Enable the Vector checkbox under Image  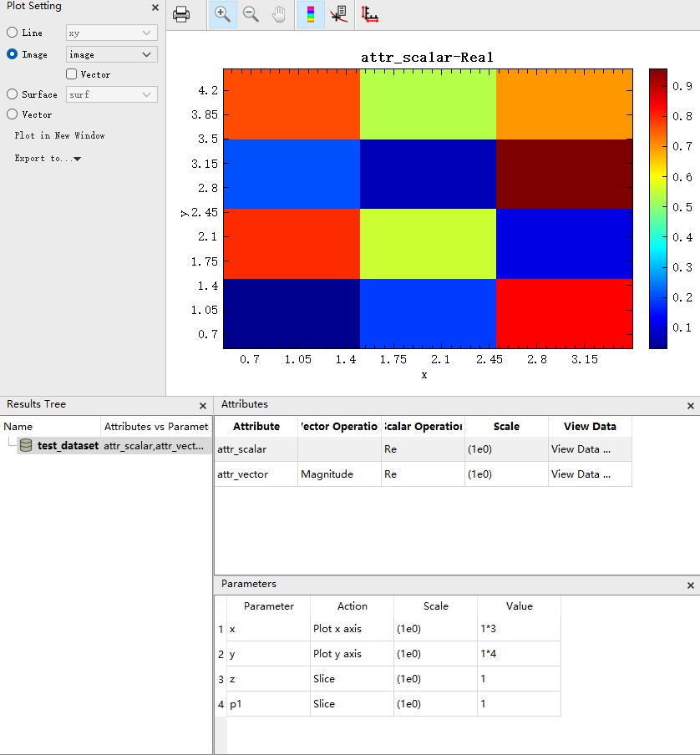coord(71,73)
